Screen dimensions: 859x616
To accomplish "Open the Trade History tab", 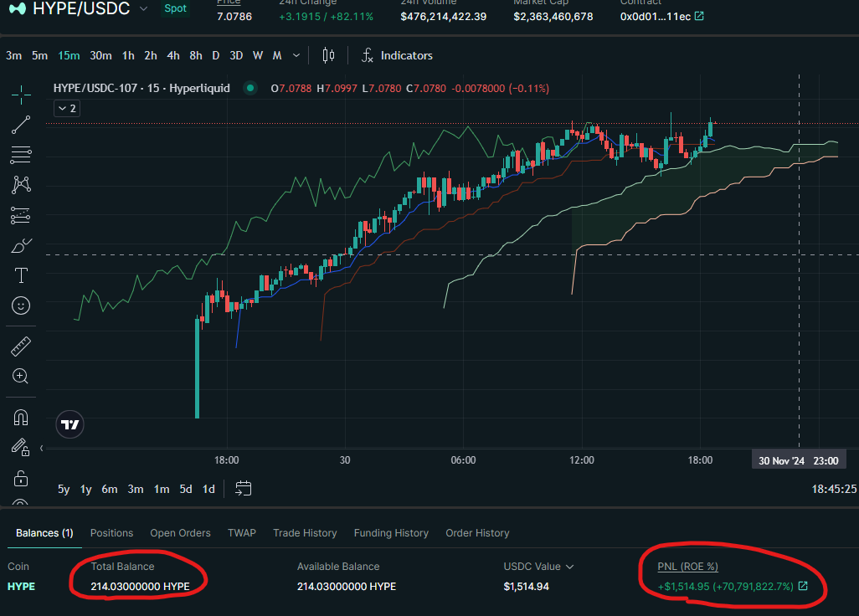I will tap(305, 533).
